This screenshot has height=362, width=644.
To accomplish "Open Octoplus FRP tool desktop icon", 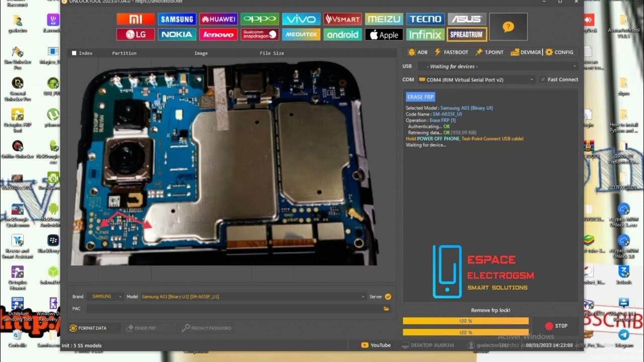I will [x=18, y=121].
